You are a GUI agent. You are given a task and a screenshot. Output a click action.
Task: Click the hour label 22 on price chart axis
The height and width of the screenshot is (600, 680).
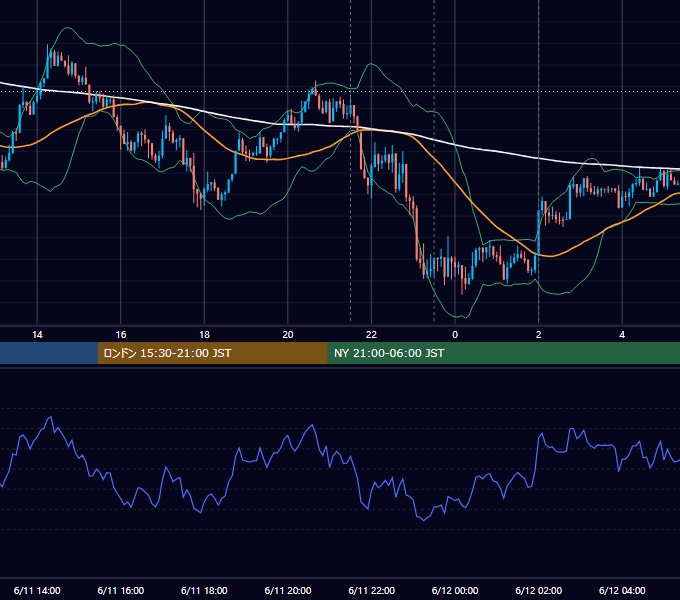[x=371, y=334]
